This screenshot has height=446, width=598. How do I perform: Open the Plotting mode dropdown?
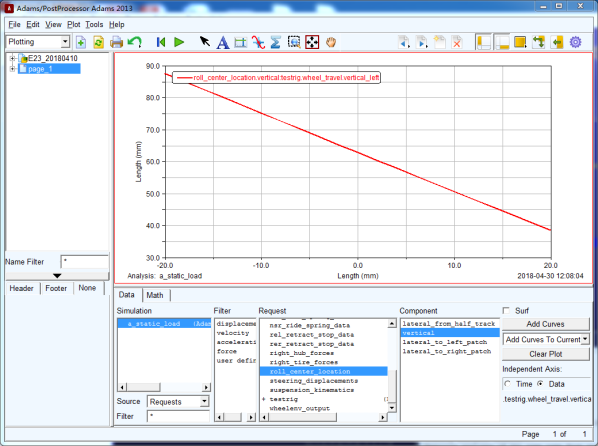(37, 42)
